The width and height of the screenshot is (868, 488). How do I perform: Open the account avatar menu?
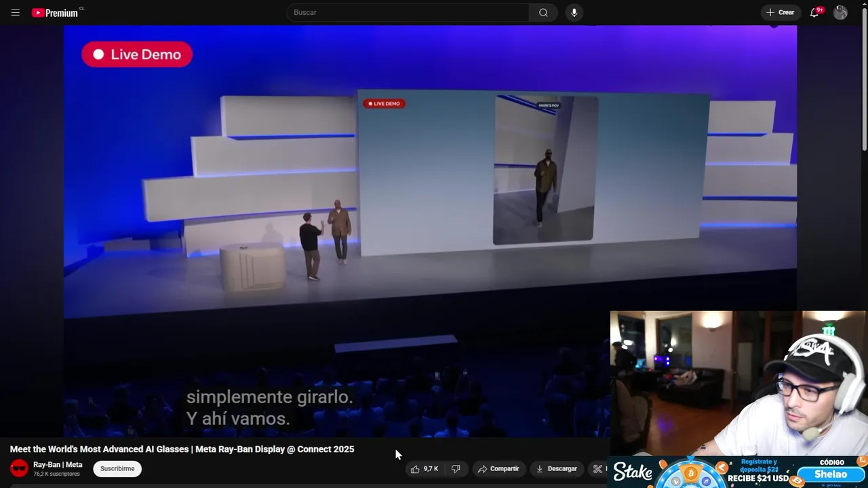pyautogui.click(x=840, y=12)
